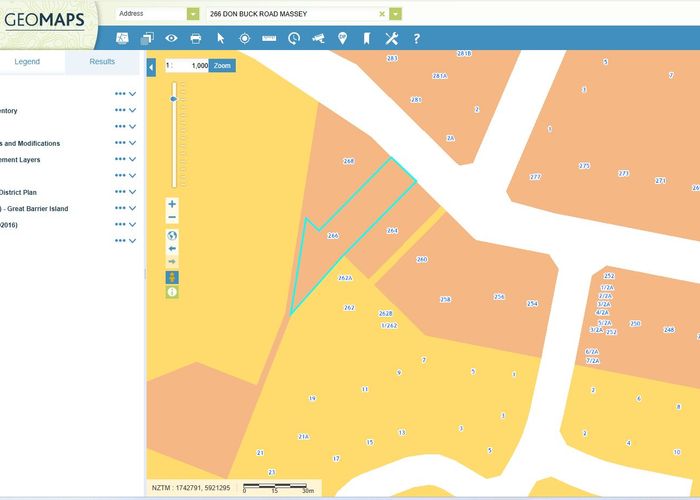The height and width of the screenshot is (500, 700).
Task: Click the locate target icon
Action: coord(245,38)
